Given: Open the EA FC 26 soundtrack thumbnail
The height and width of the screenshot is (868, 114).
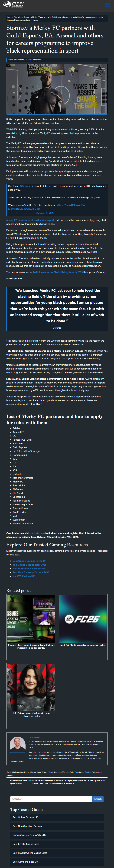Looking at the screenshot, I should pyautogui.click(x=83, y=619).
